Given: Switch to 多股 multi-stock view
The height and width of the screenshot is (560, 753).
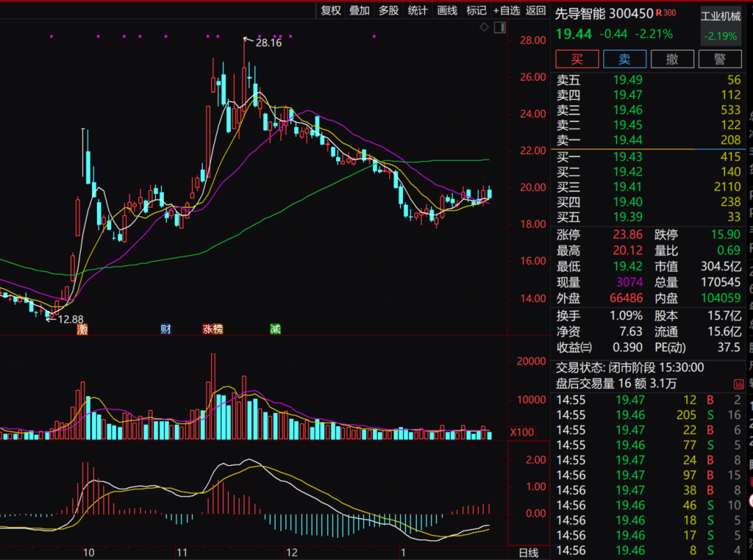Looking at the screenshot, I should 388,10.
